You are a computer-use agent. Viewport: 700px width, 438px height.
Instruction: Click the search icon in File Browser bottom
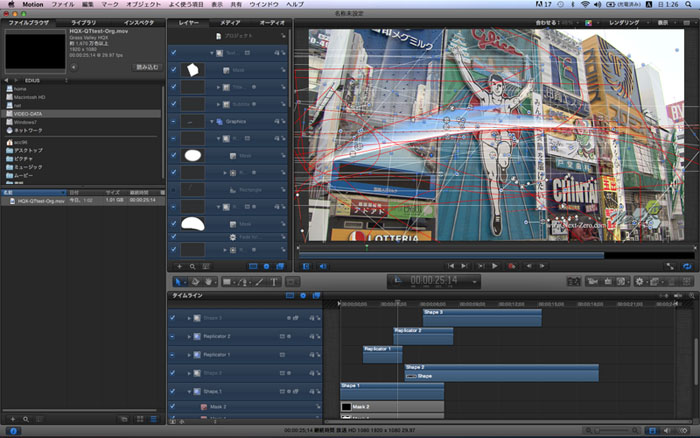[x=26, y=419]
